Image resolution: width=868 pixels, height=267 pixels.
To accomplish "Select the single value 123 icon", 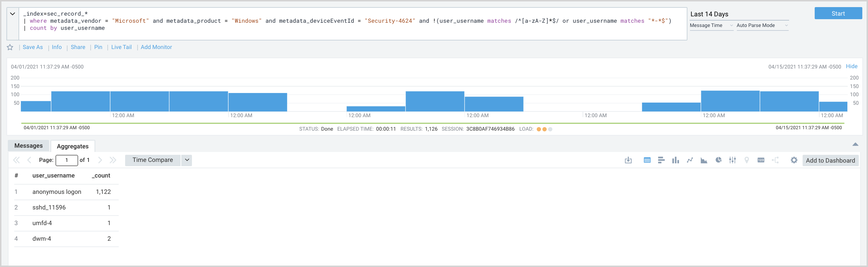I will [x=761, y=160].
